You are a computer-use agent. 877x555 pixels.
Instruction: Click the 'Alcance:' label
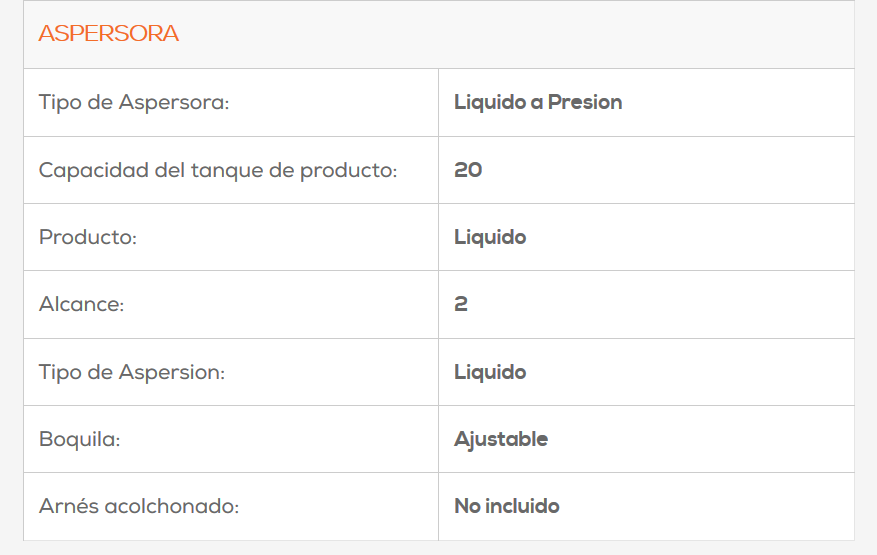(x=81, y=304)
